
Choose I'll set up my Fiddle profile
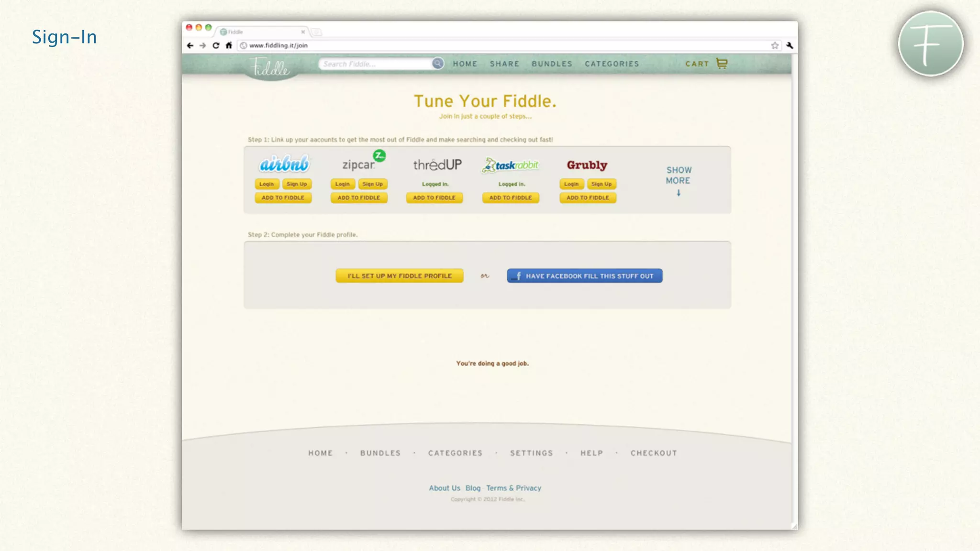point(399,276)
